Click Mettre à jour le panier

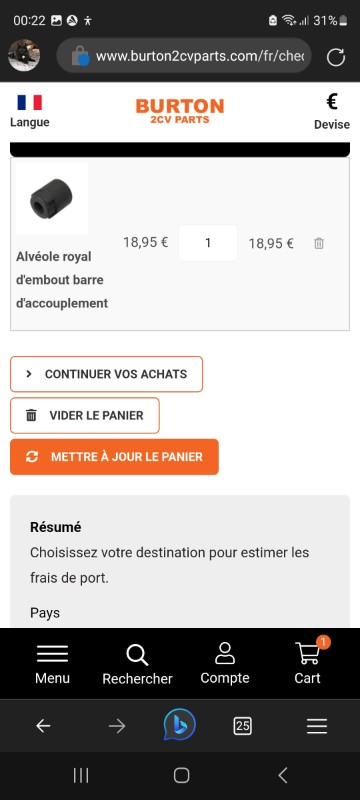point(114,457)
